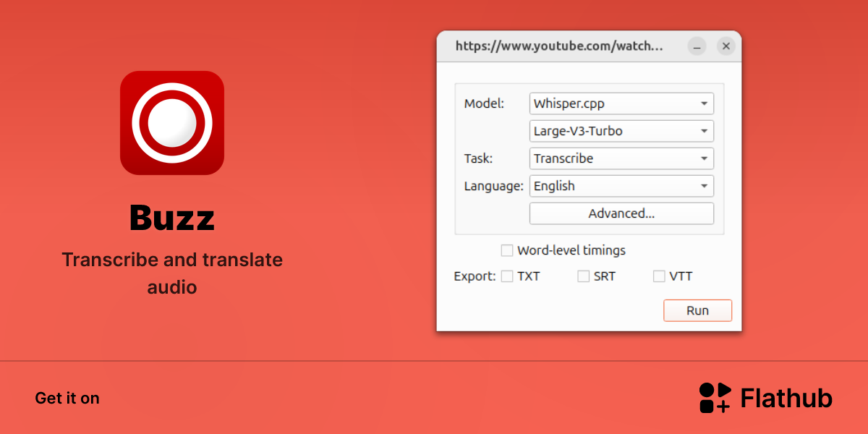
Task: Click the dialog title showing the YouTube URL
Action: (559, 46)
